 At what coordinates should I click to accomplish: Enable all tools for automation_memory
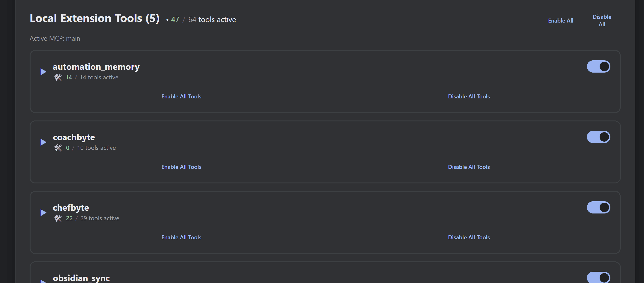(181, 97)
